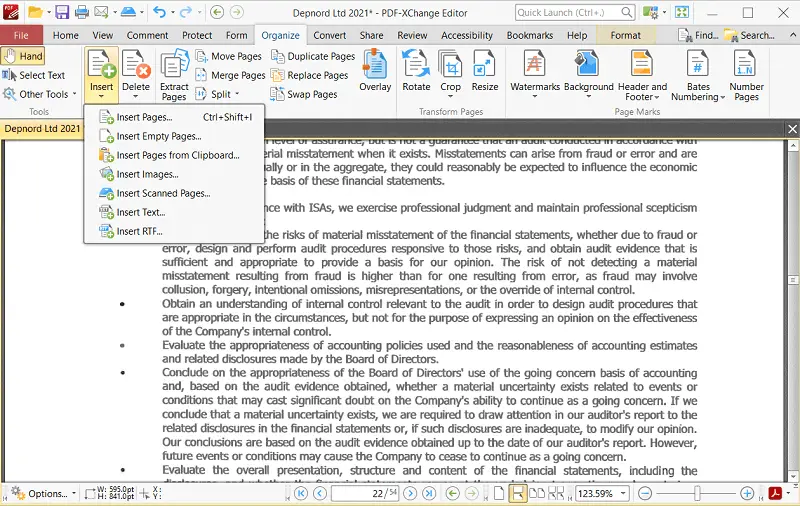800x506 pixels.
Task: Click the email envelope icon
Action: [x=102, y=12]
